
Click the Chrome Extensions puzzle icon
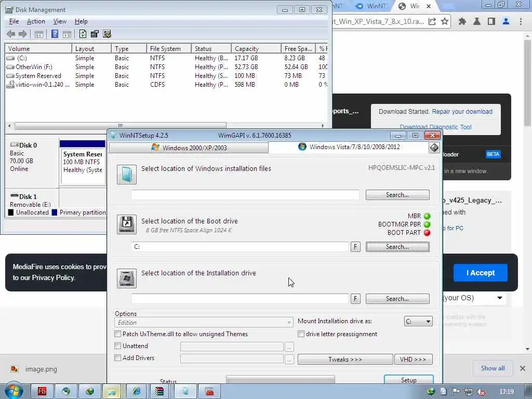(462, 22)
